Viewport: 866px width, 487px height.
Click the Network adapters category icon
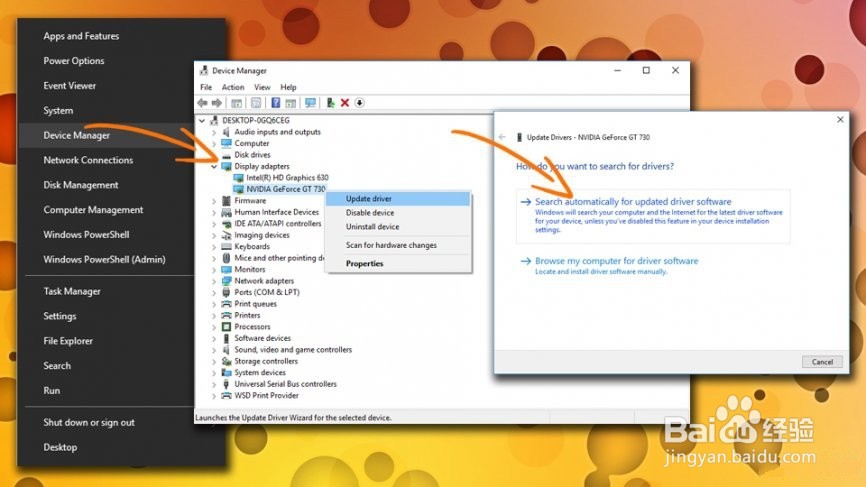(226, 281)
